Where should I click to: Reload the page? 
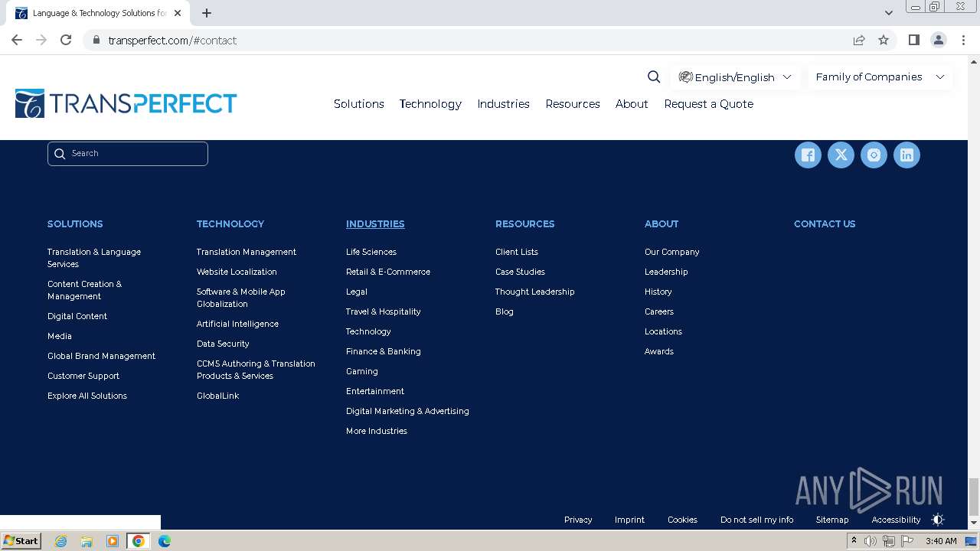coord(66,40)
